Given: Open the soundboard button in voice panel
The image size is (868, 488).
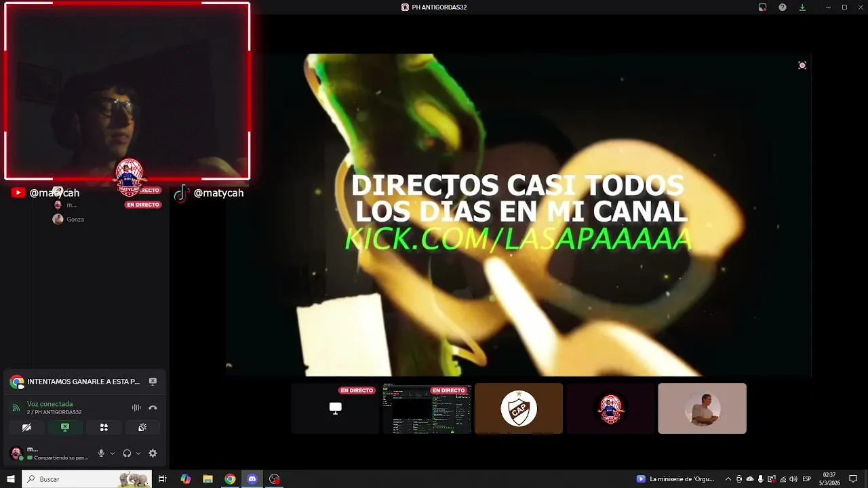Looking at the screenshot, I should pyautogui.click(x=142, y=428).
